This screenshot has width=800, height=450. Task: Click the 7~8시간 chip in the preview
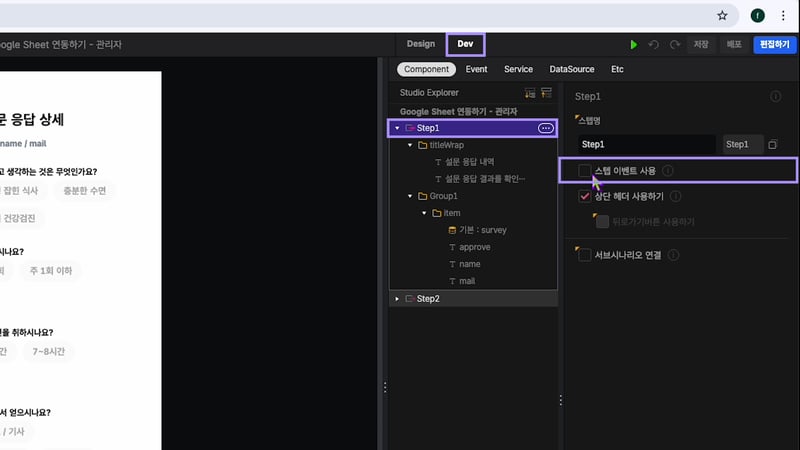[x=48, y=352]
